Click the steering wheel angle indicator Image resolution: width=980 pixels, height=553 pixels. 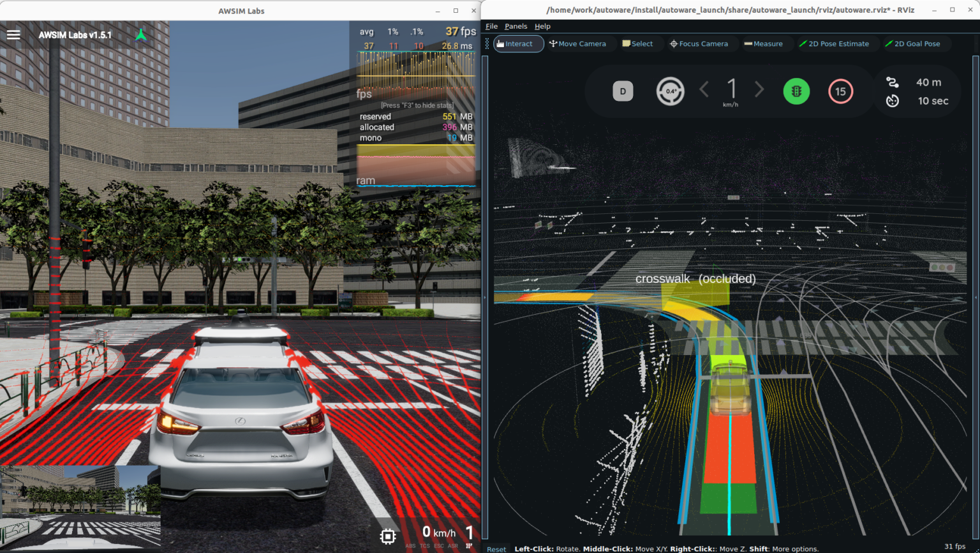click(670, 91)
